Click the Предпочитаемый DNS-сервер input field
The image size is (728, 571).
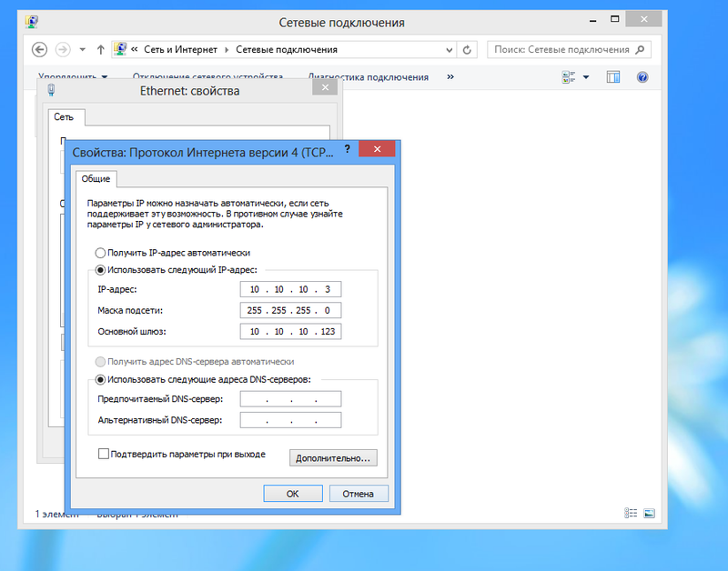pos(289,398)
